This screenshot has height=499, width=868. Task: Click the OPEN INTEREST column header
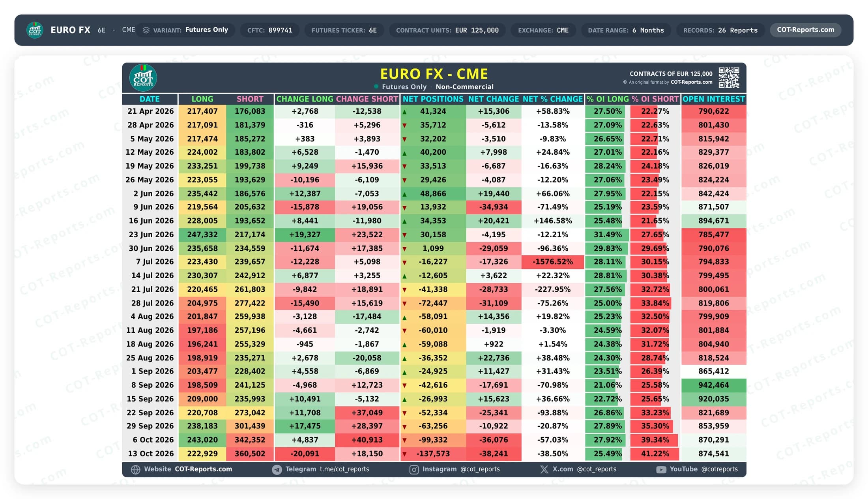[x=714, y=99]
